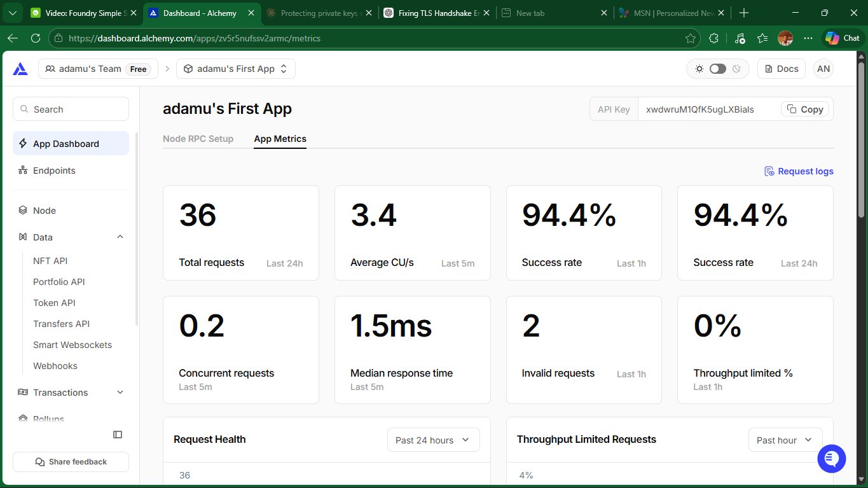868x488 pixels.
Task: Favorite this page with star icon
Action: tap(690, 38)
